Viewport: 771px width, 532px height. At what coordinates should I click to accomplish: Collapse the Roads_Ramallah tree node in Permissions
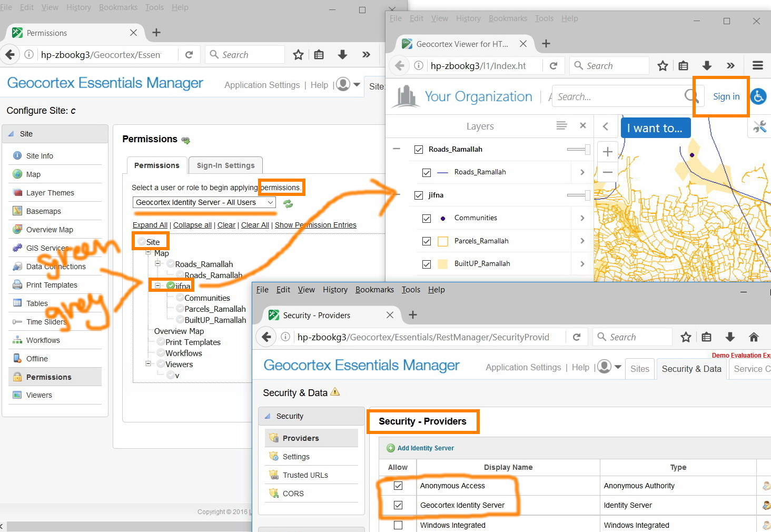coord(157,263)
